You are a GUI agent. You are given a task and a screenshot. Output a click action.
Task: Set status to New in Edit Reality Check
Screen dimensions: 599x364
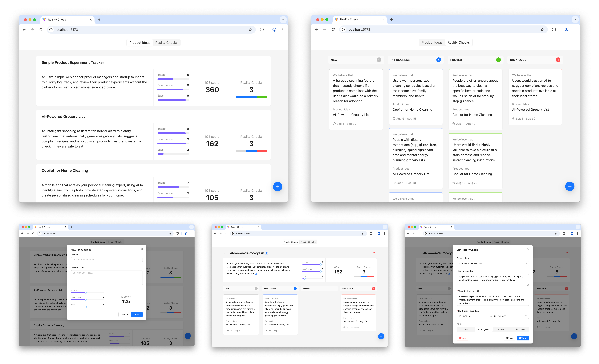click(x=466, y=329)
